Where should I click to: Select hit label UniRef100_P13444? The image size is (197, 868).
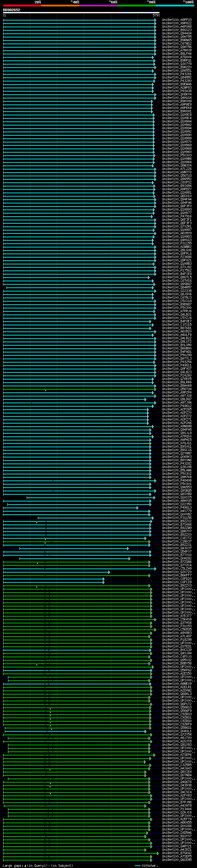(x=176, y=809)
